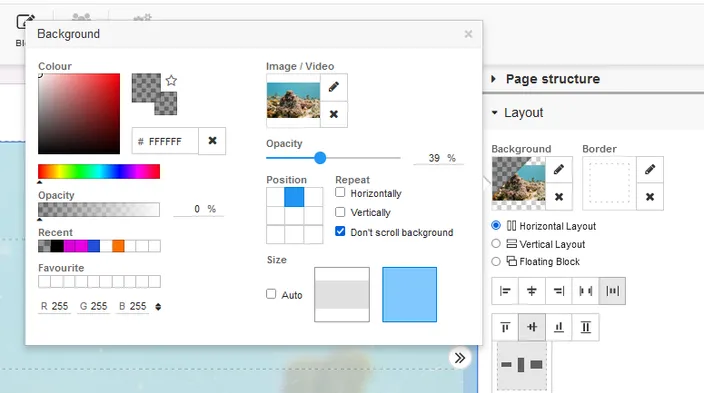Choose the cover size option (blue box)
Image resolution: width=704 pixels, height=393 pixels.
(409, 295)
